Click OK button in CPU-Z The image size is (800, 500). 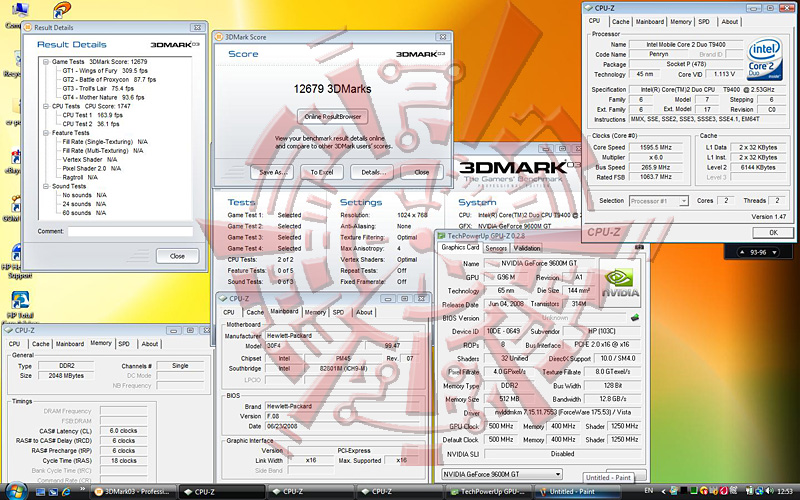(x=773, y=233)
